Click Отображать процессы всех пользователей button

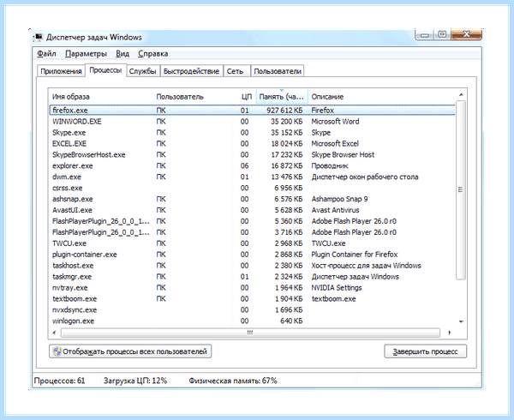click(130, 351)
